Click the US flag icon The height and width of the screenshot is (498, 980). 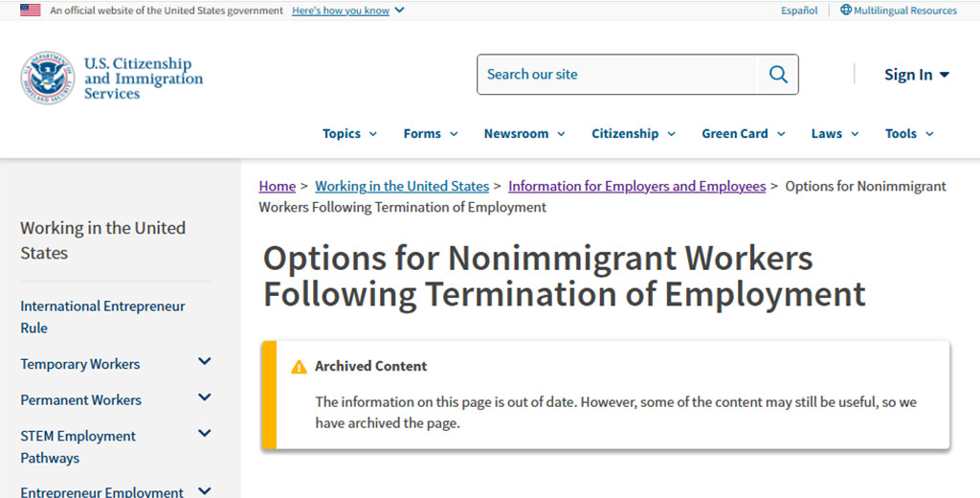tap(31, 11)
